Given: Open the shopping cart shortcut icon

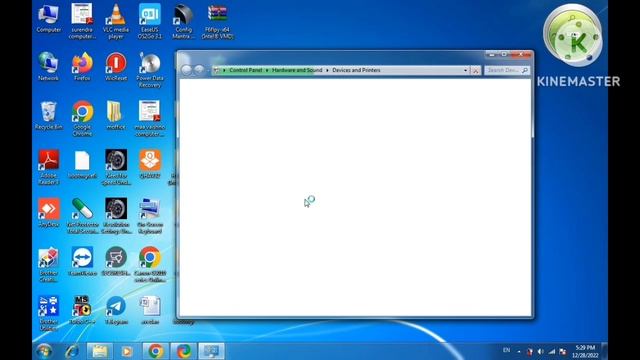Looking at the screenshot, I should pyautogui.click(x=116, y=262).
